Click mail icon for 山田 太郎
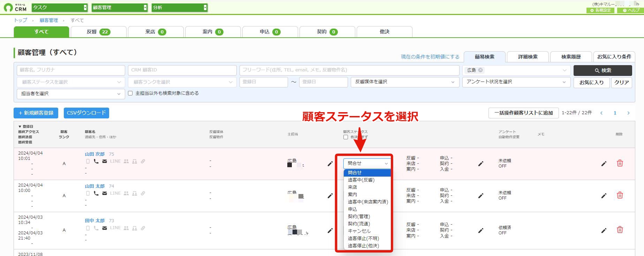The width and height of the screenshot is (644, 256). point(105,193)
